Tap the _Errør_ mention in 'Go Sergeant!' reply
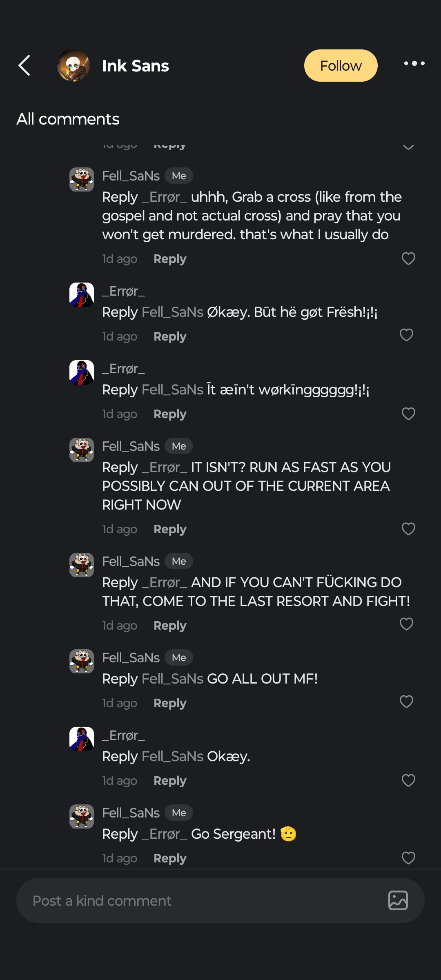 point(165,834)
